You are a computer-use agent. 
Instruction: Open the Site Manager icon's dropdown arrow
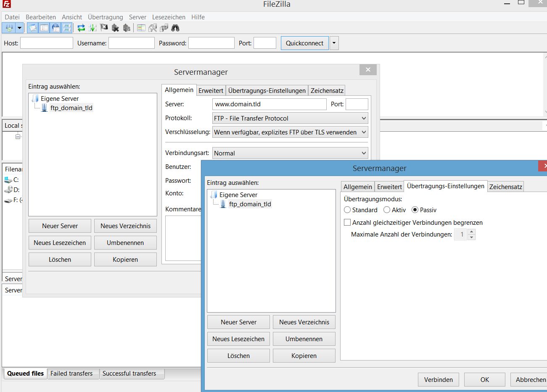pos(19,28)
